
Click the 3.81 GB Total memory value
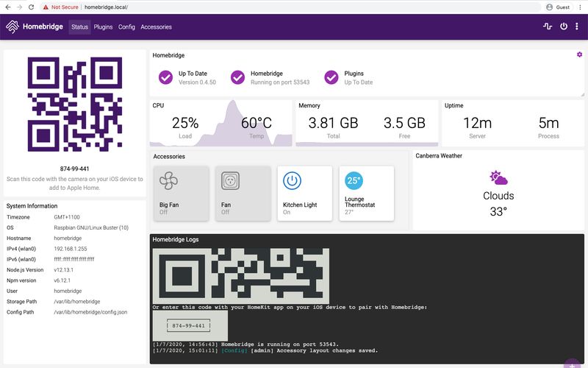click(x=333, y=123)
